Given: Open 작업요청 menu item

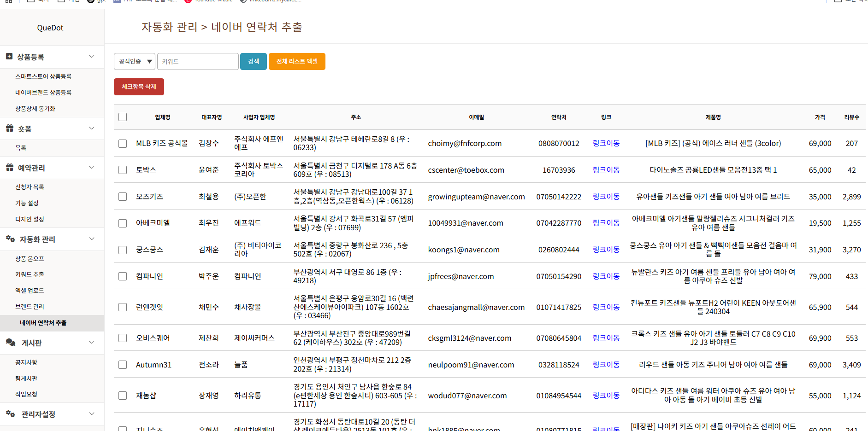Looking at the screenshot, I should pos(26,394).
